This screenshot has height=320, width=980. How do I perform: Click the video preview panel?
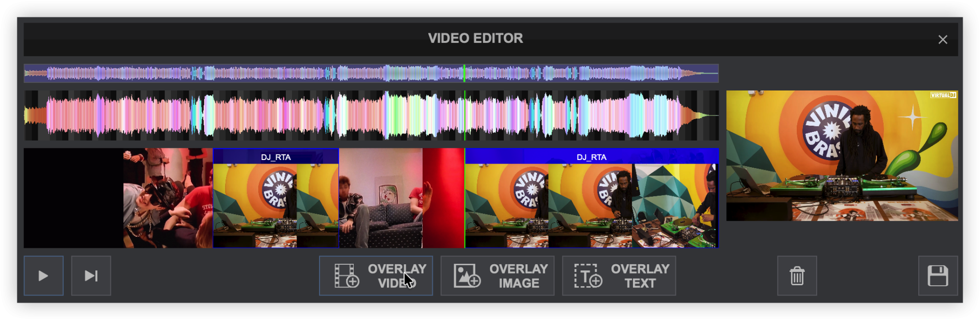click(x=842, y=156)
